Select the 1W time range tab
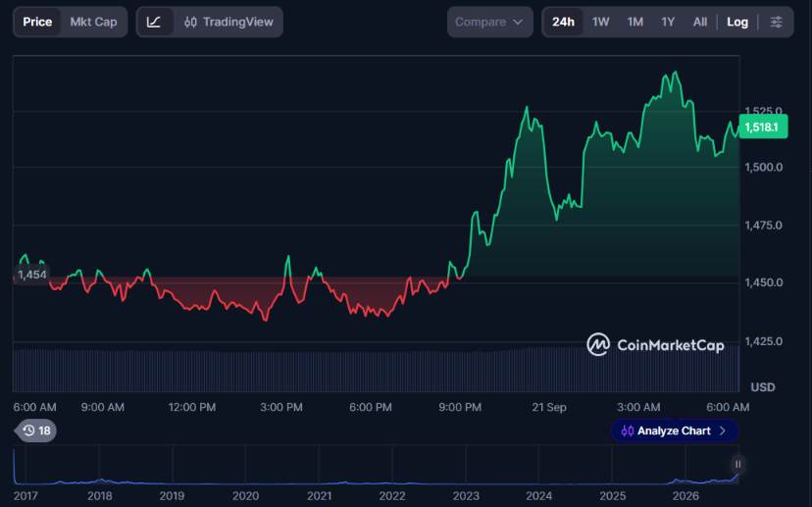 (x=601, y=22)
